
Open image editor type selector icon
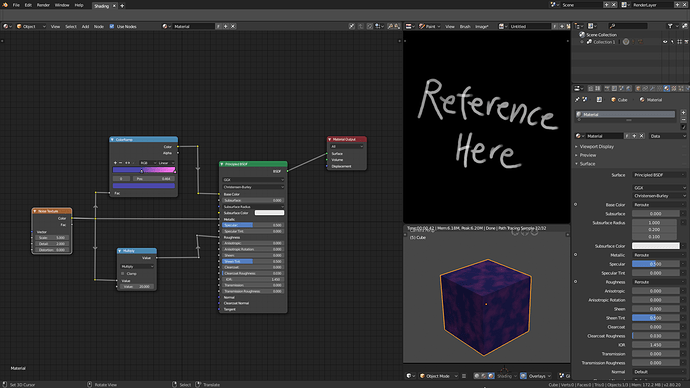tap(410, 26)
